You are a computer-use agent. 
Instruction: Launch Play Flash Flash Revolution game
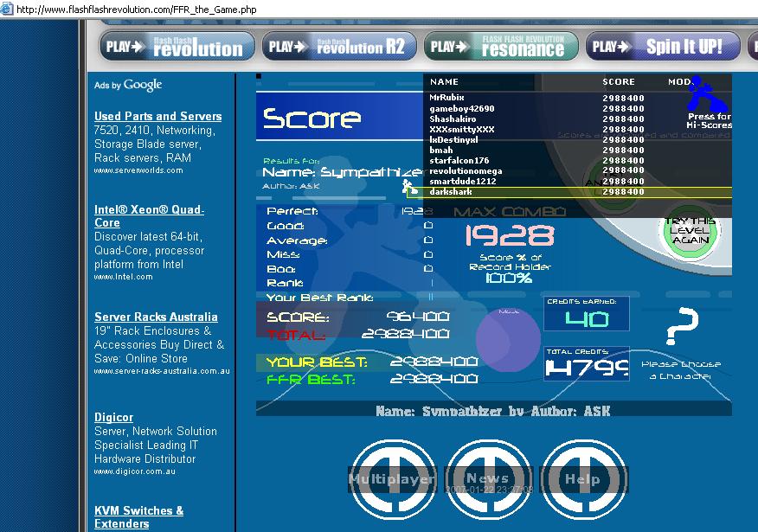point(177,47)
